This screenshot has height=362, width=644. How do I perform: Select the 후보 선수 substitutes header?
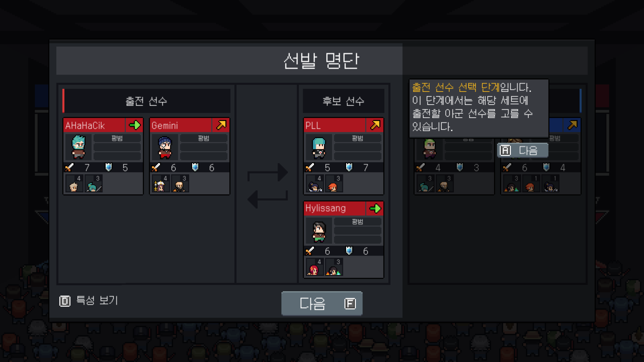[343, 101]
